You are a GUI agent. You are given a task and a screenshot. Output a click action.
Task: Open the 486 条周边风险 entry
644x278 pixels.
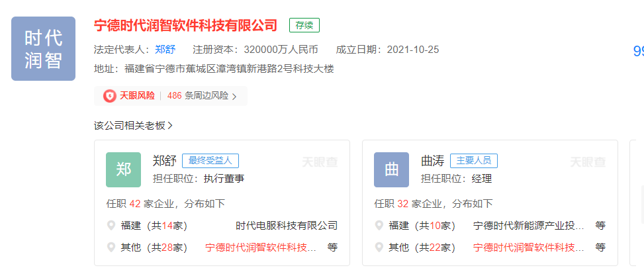[x=197, y=96]
